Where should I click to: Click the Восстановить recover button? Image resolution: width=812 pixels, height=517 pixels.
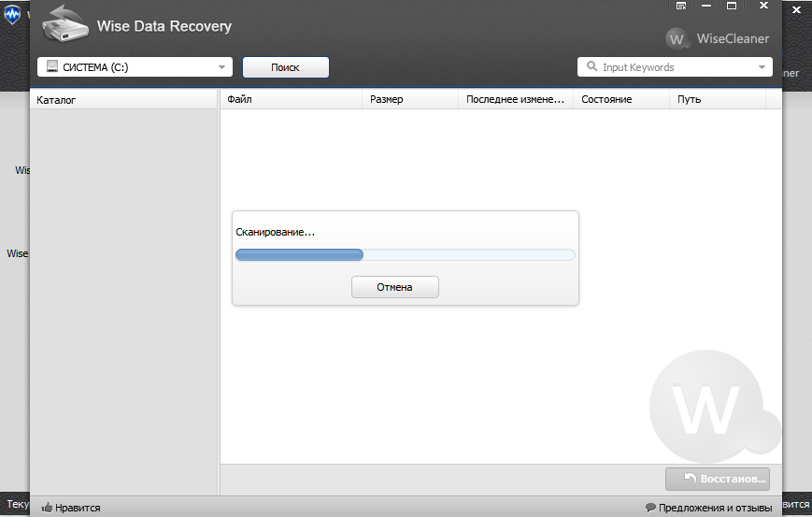[718, 479]
